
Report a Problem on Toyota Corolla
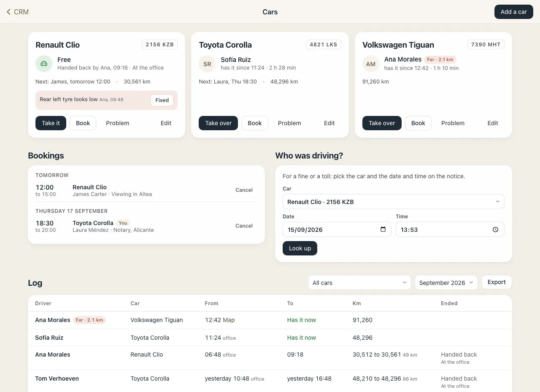click(x=289, y=123)
